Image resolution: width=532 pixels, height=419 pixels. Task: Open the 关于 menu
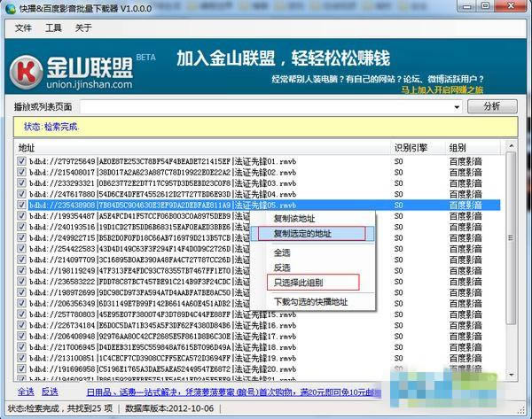pos(83,27)
